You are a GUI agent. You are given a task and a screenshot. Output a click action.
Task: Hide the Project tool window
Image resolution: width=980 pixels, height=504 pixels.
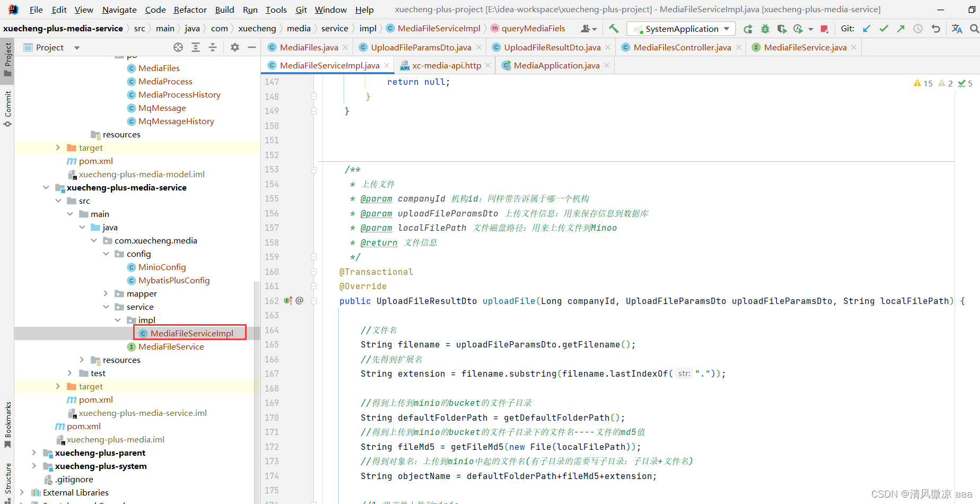coord(252,47)
